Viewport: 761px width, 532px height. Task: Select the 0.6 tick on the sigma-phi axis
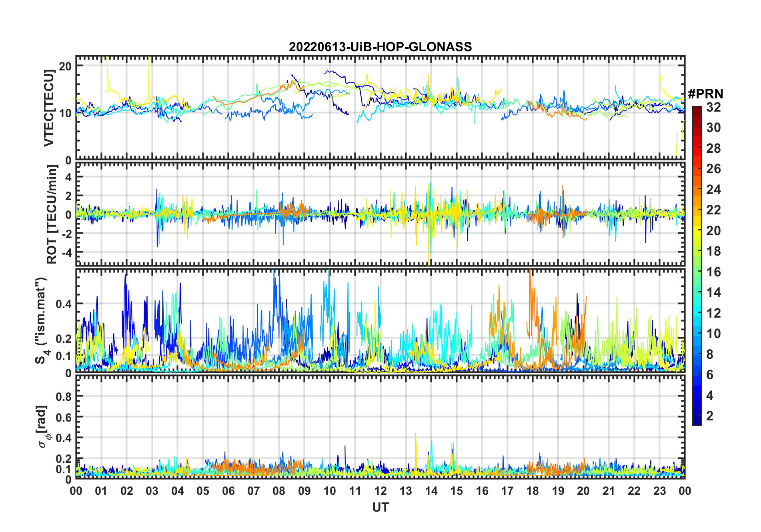pyautogui.click(x=64, y=417)
